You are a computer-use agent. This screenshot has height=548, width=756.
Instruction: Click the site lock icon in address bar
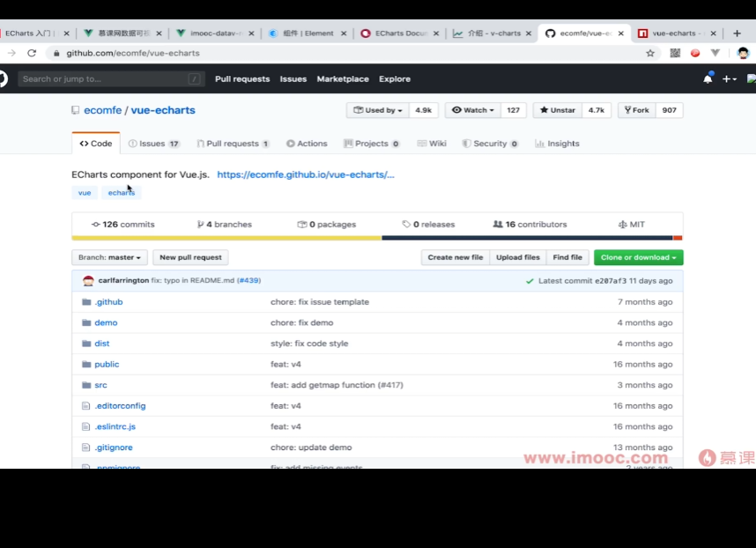tap(56, 53)
